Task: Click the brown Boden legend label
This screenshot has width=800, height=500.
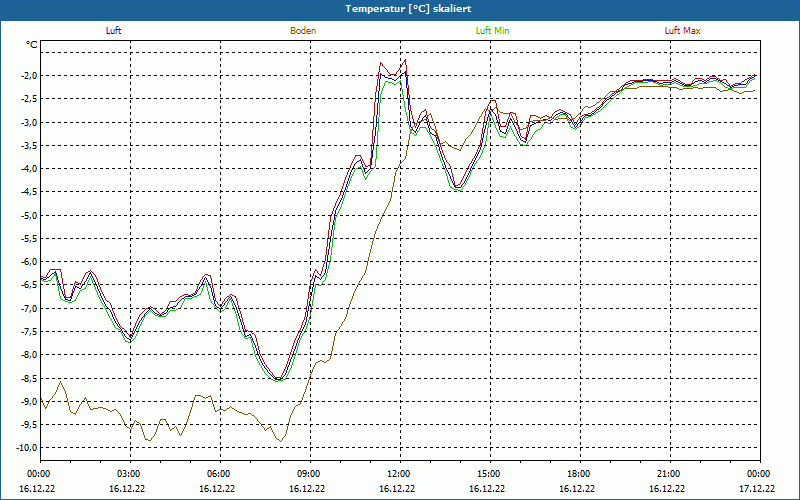Action: pos(303,31)
